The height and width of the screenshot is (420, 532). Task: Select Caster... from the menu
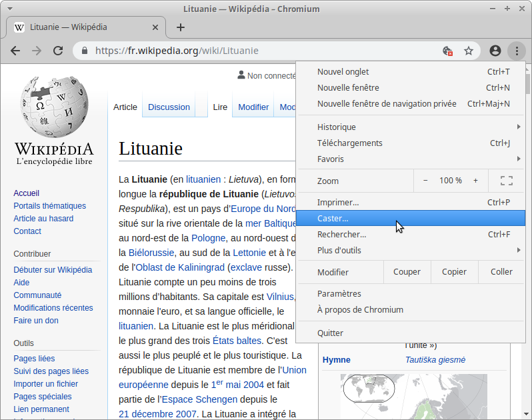(410, 219)
